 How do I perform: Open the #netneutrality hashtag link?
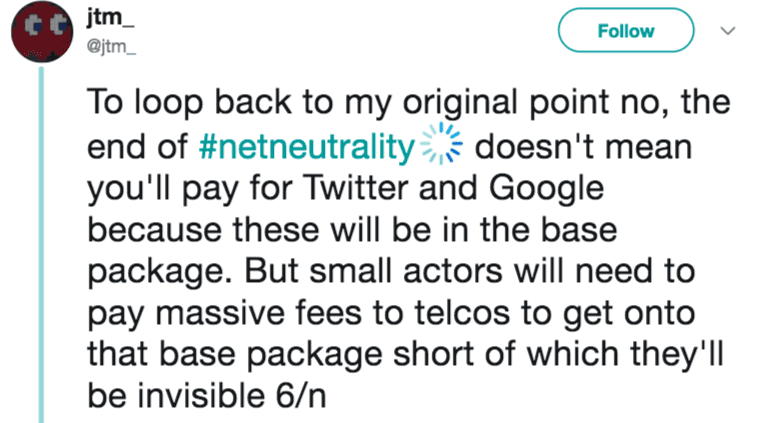(307, 147)
